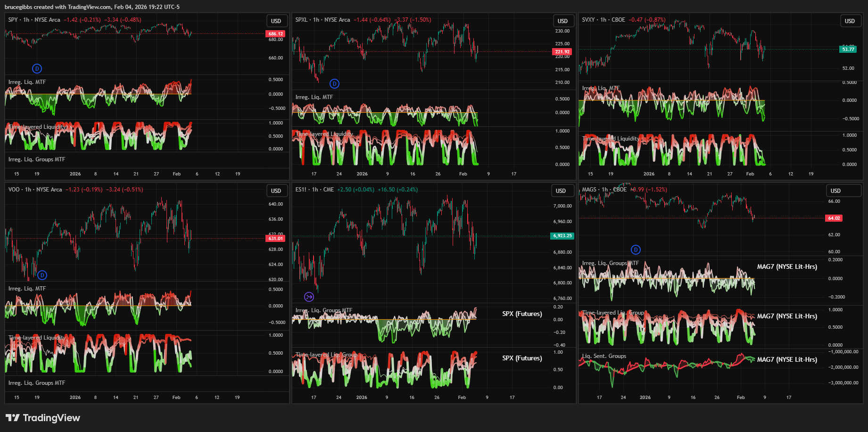Image resolution: width=868 pixels, height=432 pixels.
Task: Open the USD currency dropdown on SVXY chart
Action: tap(850, 21)
